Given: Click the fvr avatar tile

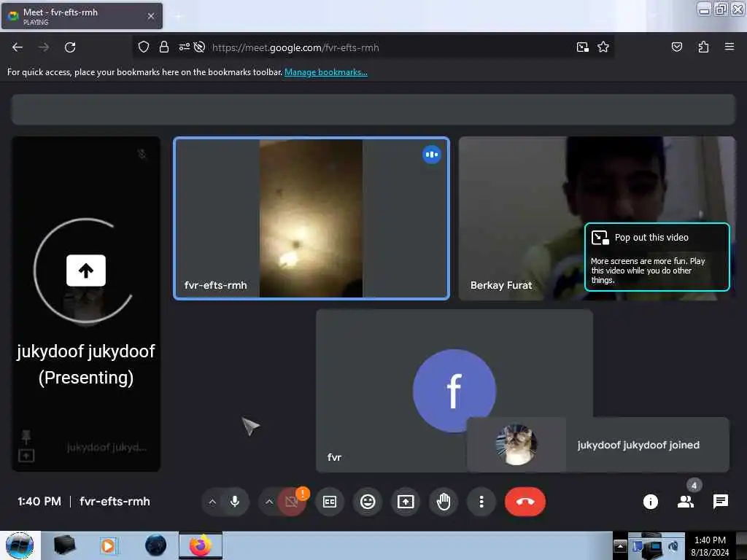Looking at the screenshot, I should pos(454,391).
